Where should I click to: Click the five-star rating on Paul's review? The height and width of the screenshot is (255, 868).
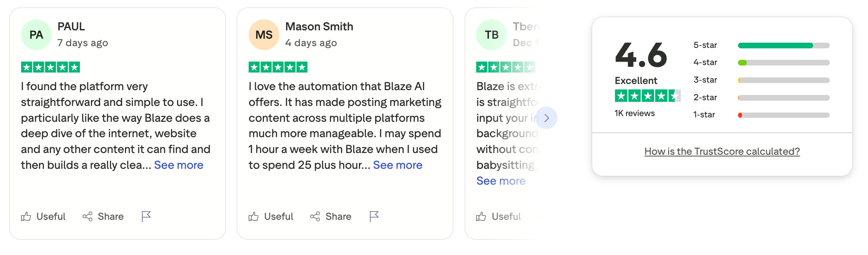[51, 67]
